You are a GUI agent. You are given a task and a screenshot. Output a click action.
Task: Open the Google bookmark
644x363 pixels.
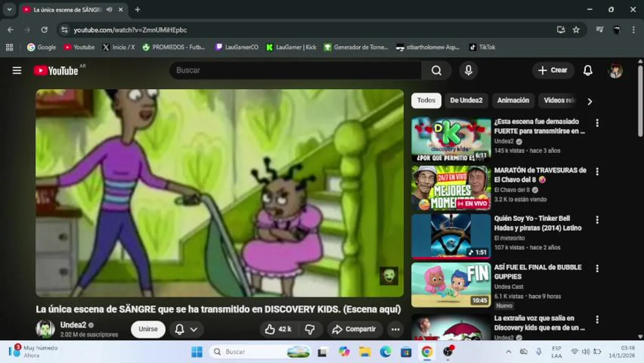click(41, 47)
